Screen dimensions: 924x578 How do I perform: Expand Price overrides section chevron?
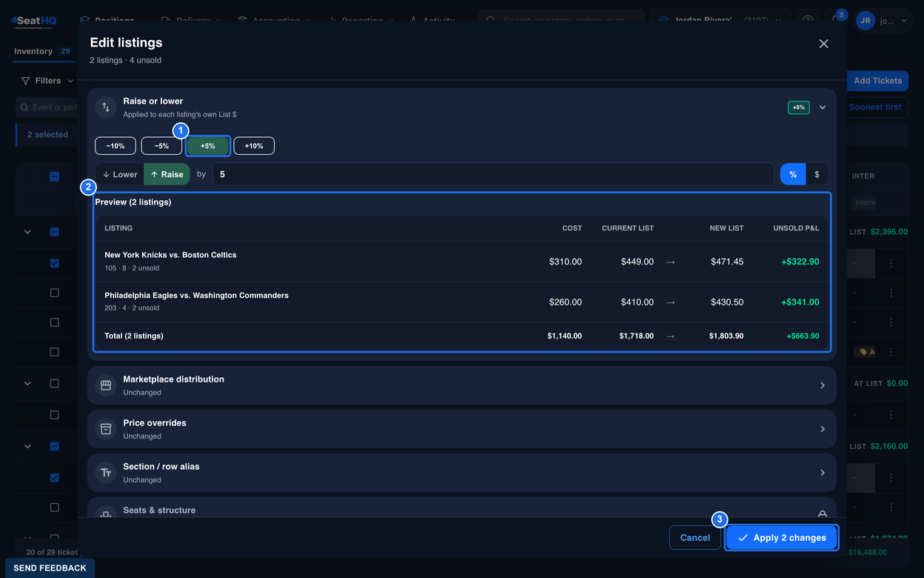(822, 429)
